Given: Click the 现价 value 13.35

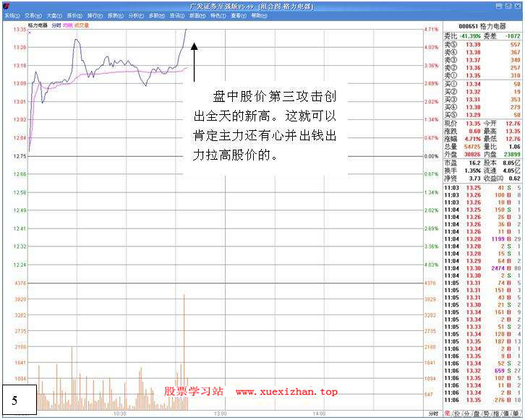Looking at the screenshot, I should 473,124.
